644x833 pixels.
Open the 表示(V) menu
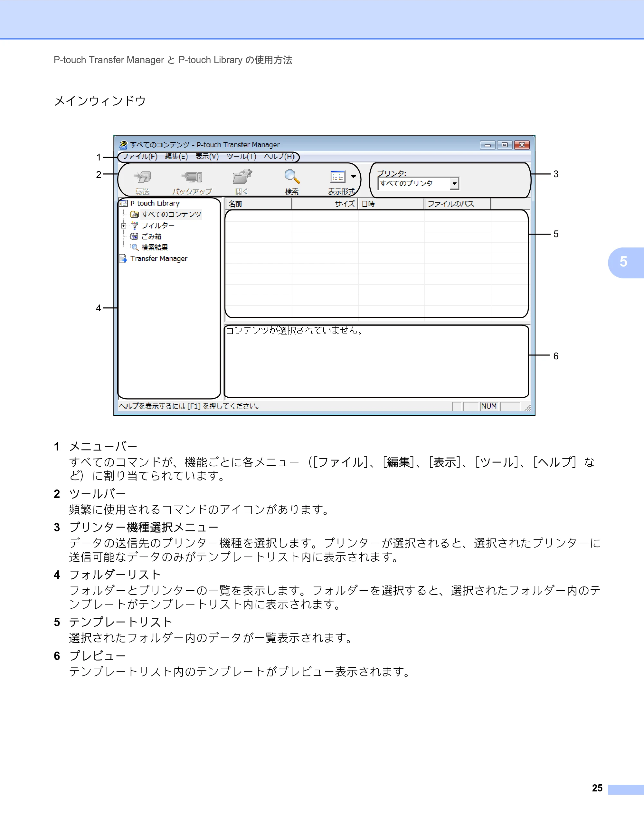tap(207, 156)
